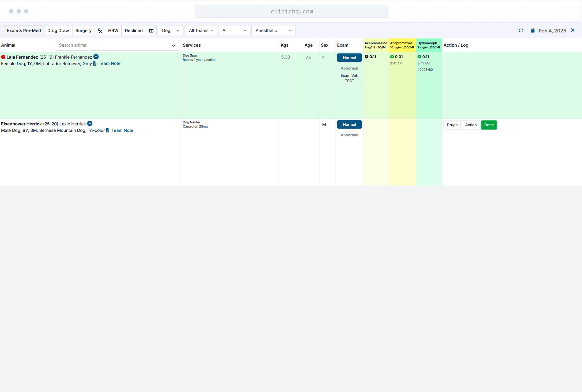The image size is (582, 392).
Task: Click the column layout icon
Action: [x=151, y=31]
